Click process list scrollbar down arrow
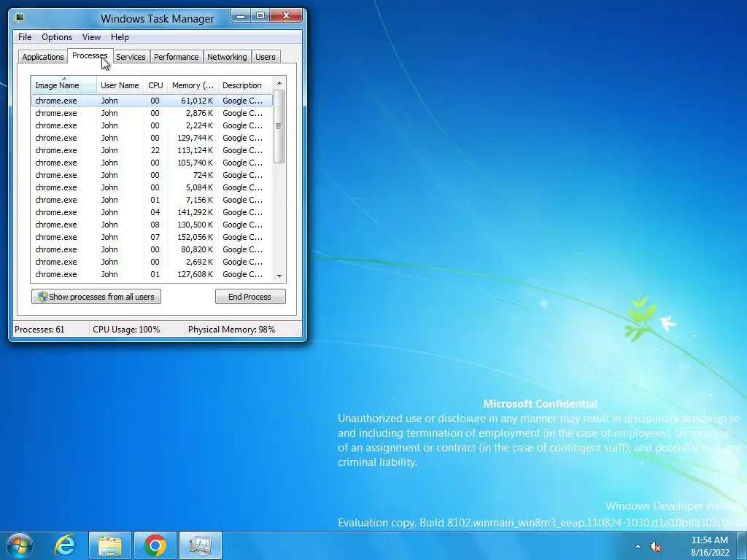 (x=279, y=276)
